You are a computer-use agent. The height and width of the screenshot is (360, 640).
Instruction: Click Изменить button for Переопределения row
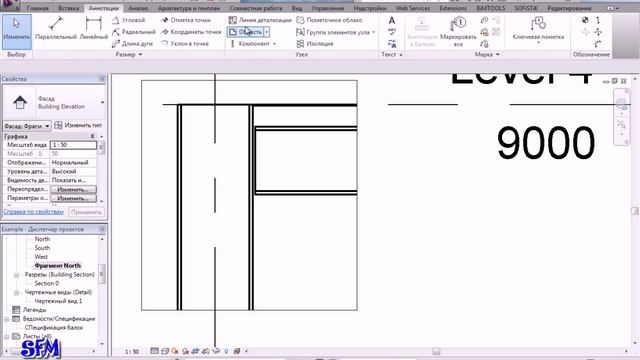point(73,189)
